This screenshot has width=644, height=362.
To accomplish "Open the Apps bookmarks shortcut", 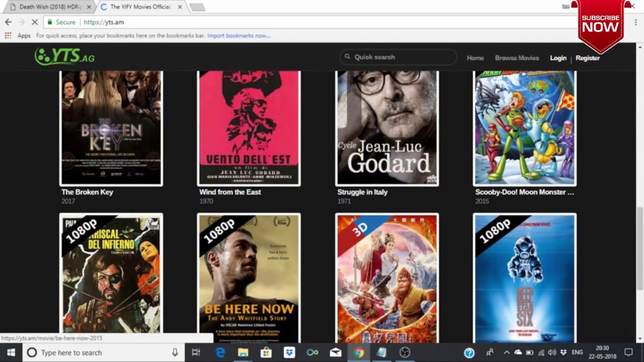I will click(x=18, y=36).
